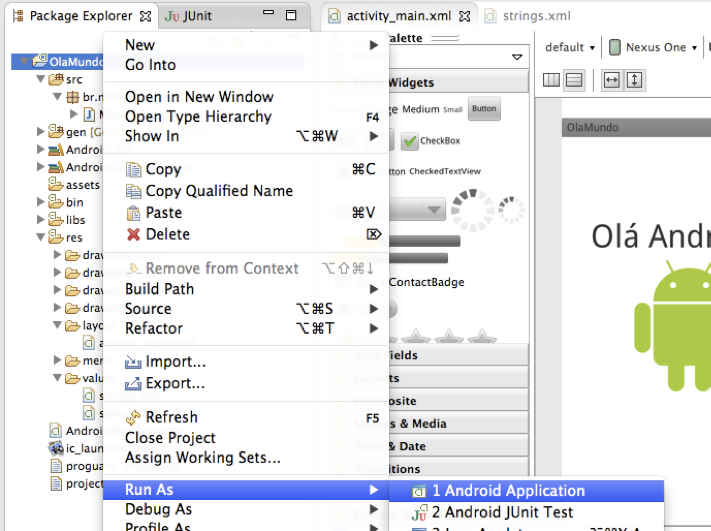Click the Refresh arrows icon
Image resolution: width=711 pixels, height=531 pixels.
point(133,418)
